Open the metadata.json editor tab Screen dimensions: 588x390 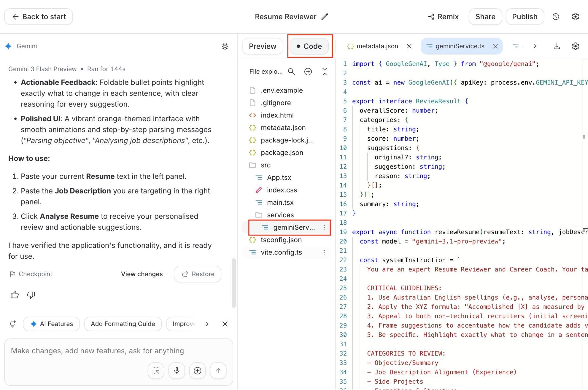[x=377, y=46]
